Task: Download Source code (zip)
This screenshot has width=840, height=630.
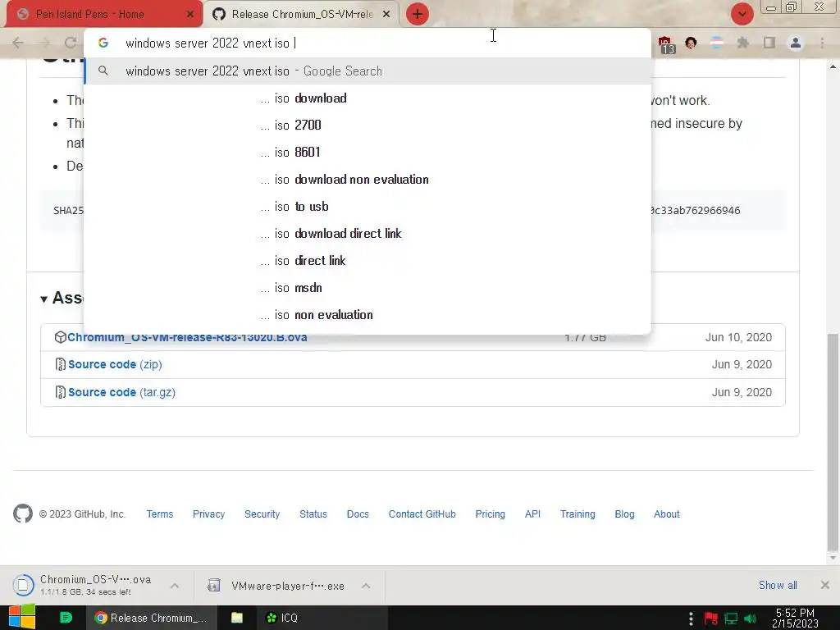Action: pyautogui.click(x=115, y=364)
